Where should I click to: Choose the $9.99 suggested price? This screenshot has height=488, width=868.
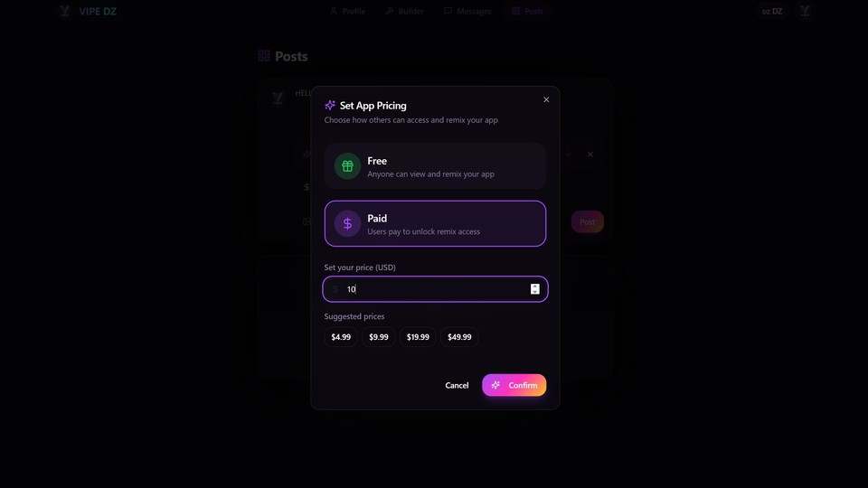coord(379,337)
